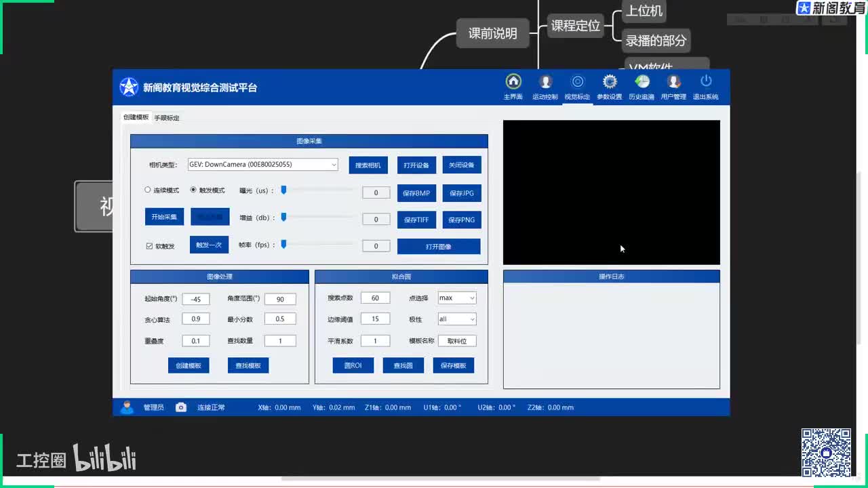Click the X轴 position readout
The height and width of the screenshot is (488, 868).
pyautogui.click(x=279, y=407)
